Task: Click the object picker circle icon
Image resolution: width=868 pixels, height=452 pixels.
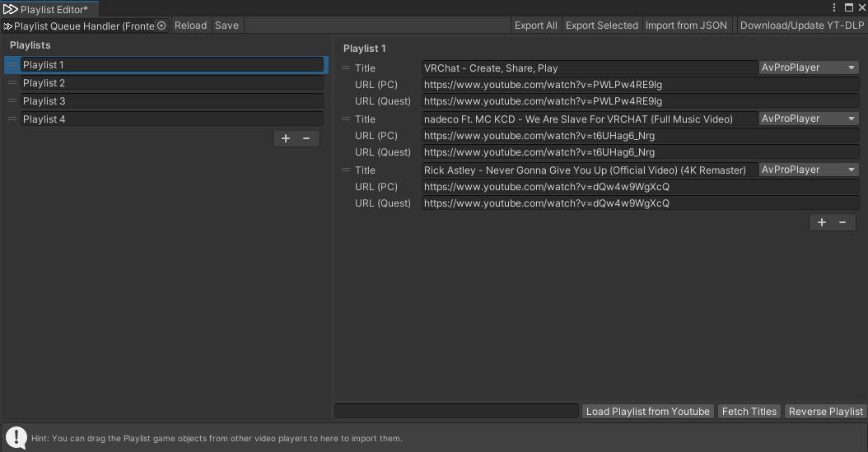Action: (161, 26)
